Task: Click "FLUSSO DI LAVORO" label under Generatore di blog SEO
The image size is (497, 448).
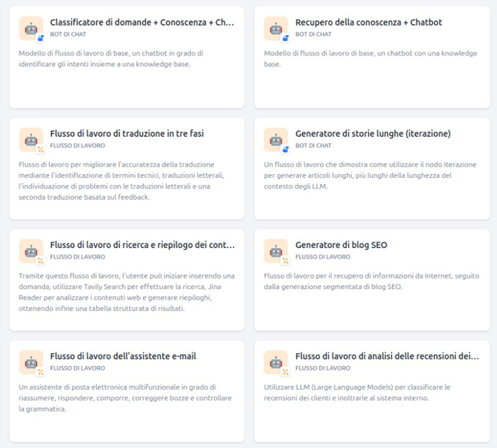Action: (322, 257)
